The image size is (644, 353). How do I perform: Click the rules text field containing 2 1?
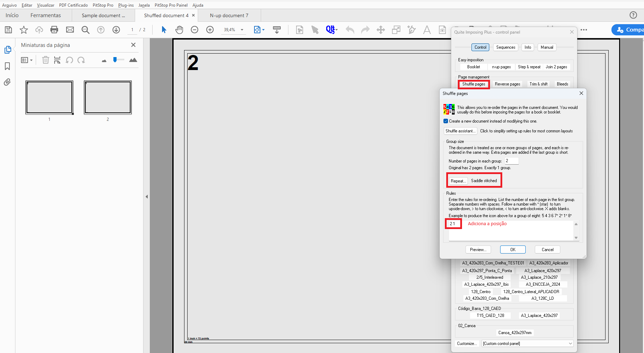tap(511, 230)
